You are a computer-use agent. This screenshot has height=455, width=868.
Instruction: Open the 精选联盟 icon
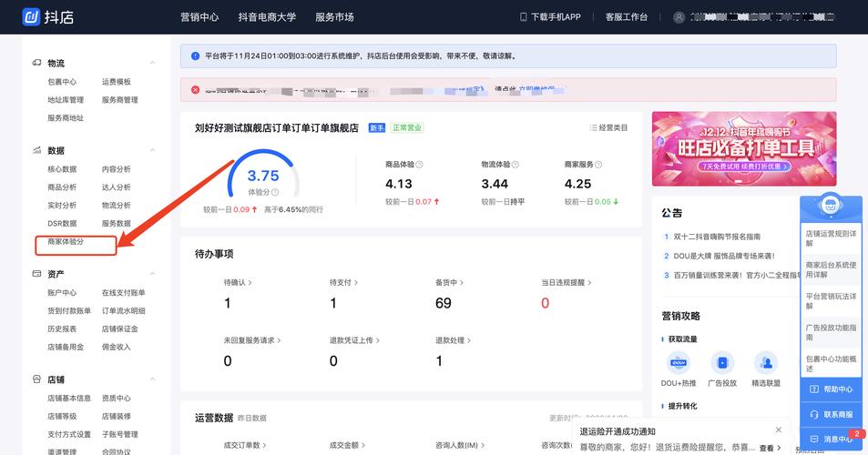(x=766, y=363)
